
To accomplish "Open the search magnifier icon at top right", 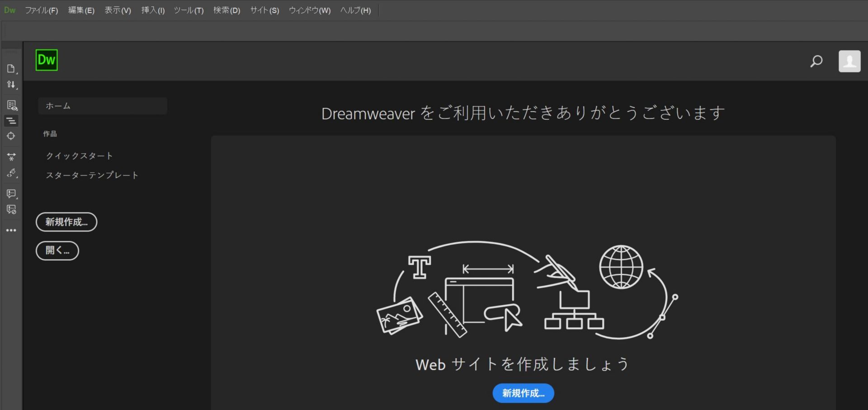I will (x=816, y=61).
